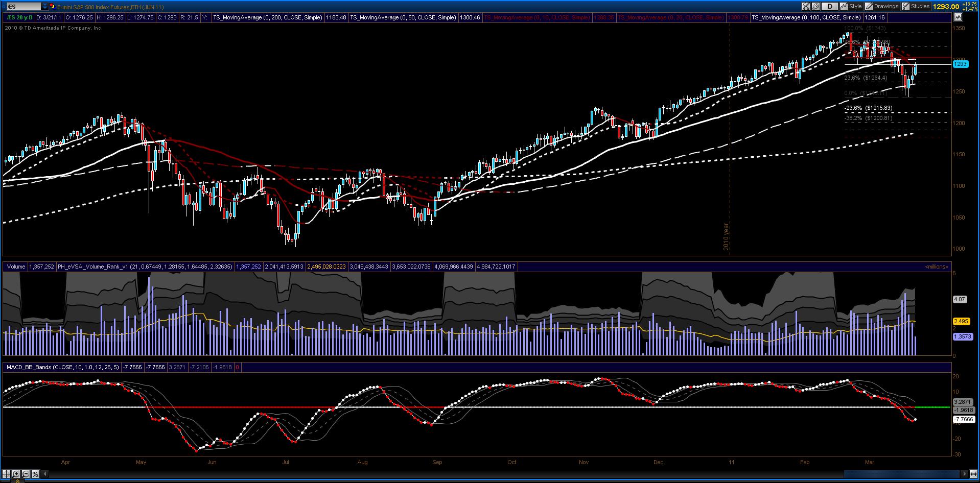The height and width of the screenshot is (483, 980).
Task: Select the D daily timeframe button
Action: pyautogui.click(x=829, y=6)
